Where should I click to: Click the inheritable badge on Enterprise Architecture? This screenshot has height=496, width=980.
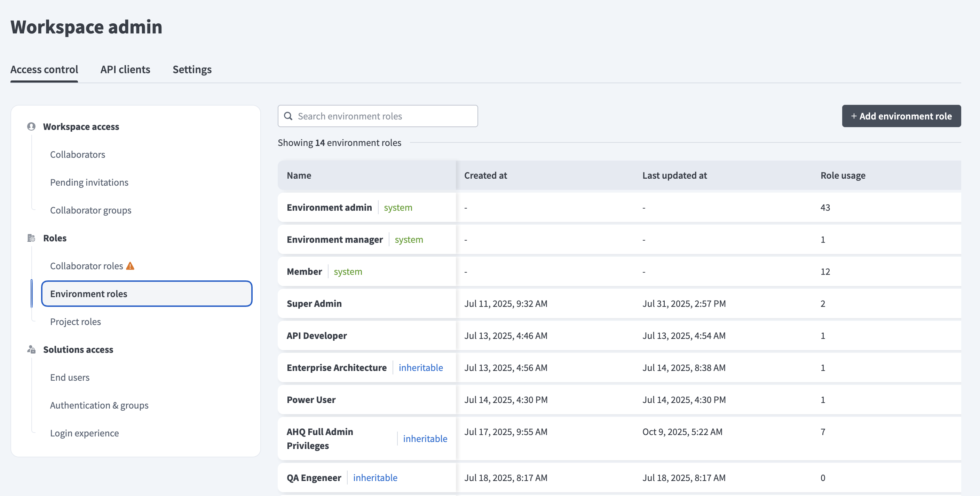421,367
